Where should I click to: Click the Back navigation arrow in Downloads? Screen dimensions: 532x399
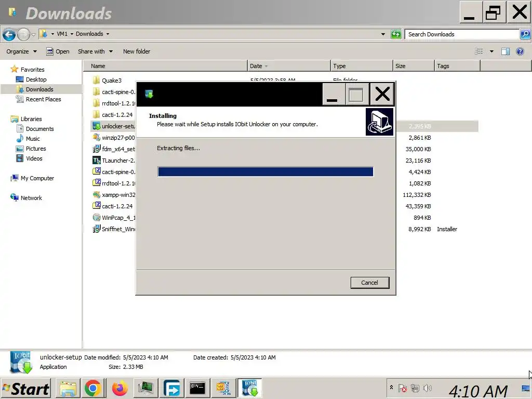click(9, 34)
